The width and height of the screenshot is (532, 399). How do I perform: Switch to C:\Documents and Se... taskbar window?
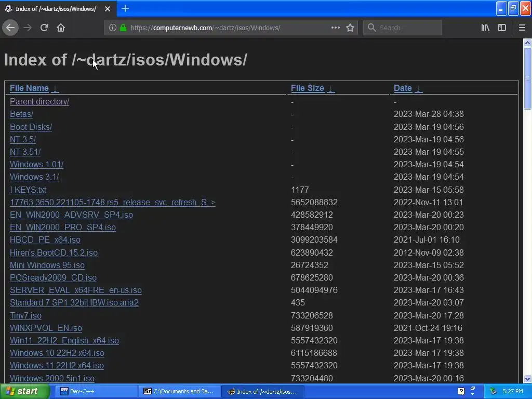pos(179,392)
